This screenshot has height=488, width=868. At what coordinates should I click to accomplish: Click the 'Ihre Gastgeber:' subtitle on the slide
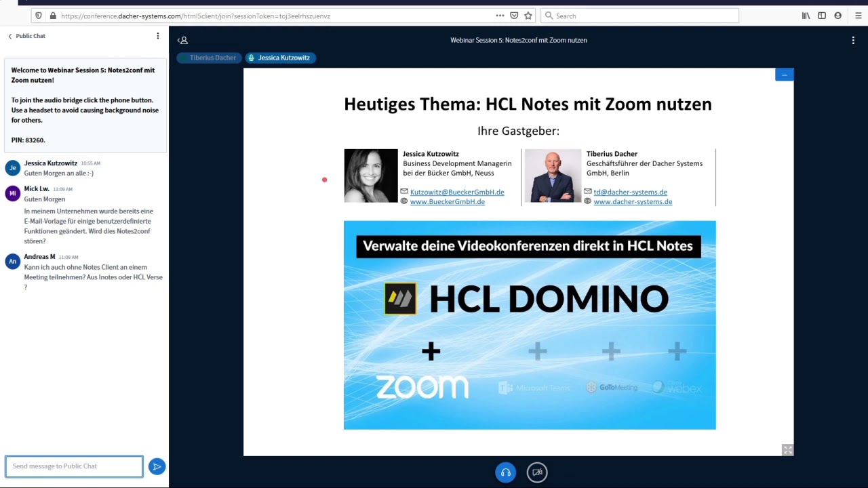tap(519, 131)
